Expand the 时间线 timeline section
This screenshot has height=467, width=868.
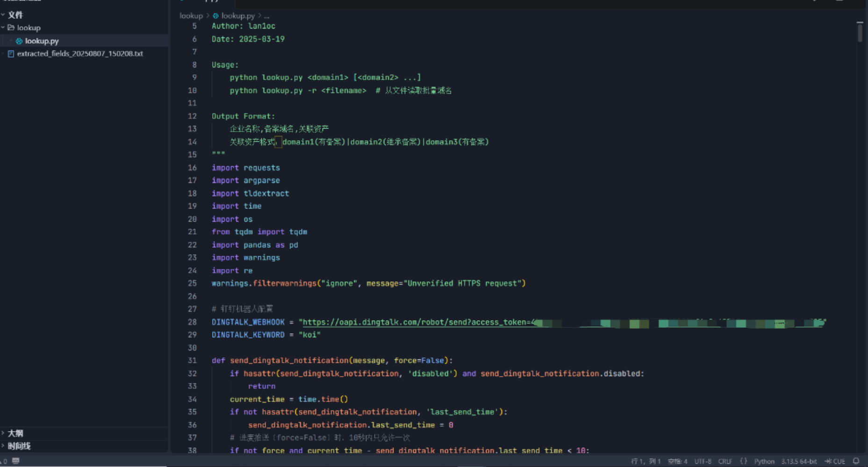coord(3,446)
